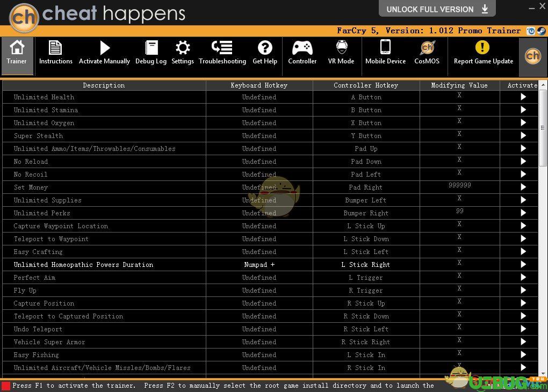Click Unlock Full Version button
The image size is (548, 392).
pos(437,9)
